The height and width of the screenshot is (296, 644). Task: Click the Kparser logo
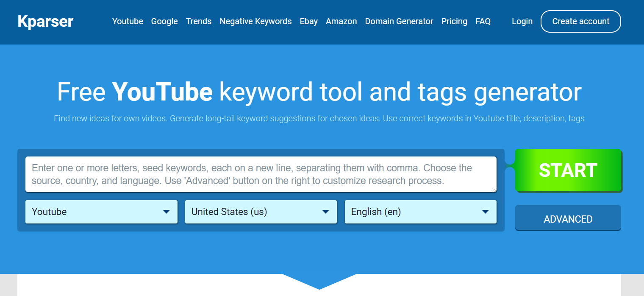tap(45, 22)
